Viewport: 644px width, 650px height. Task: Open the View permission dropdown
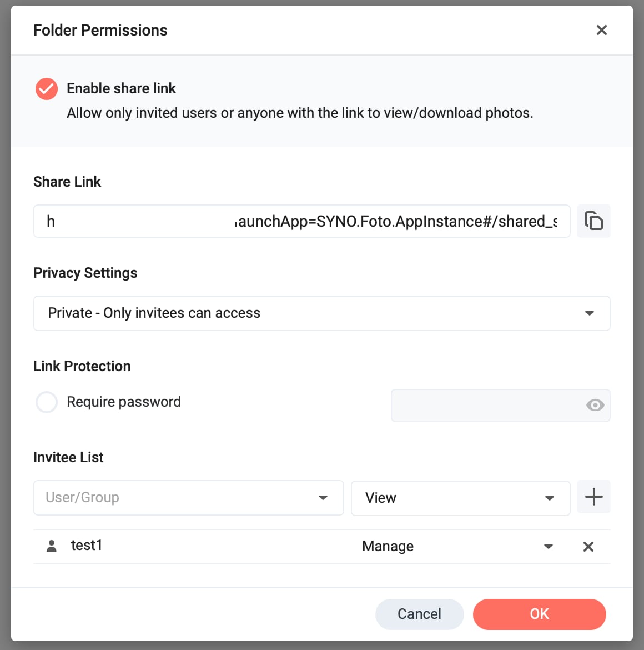tap(461, 498)
